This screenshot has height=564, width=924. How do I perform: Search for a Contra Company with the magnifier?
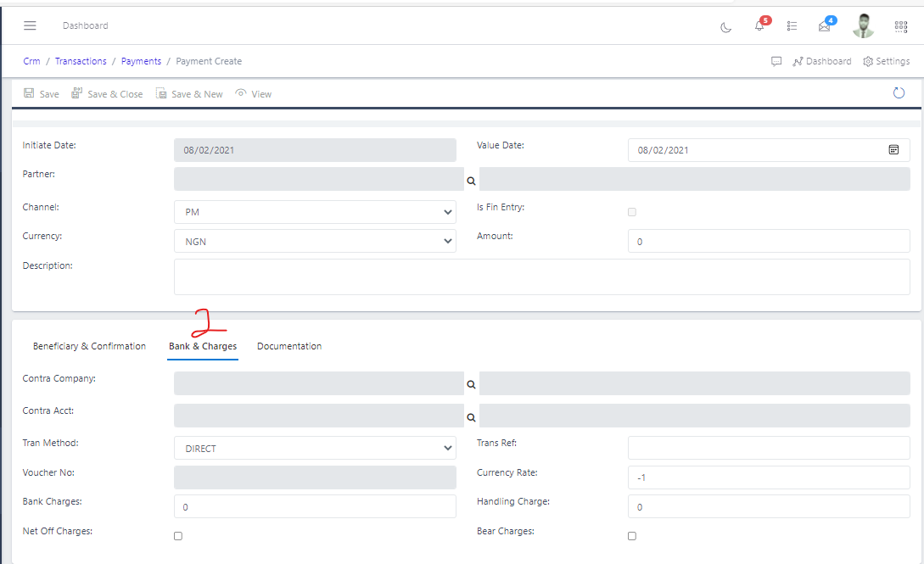[x=471, y=383]
